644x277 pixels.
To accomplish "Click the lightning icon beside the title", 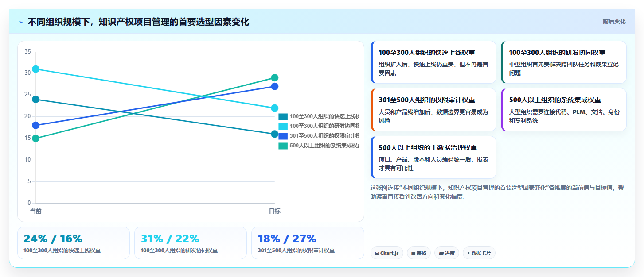I will pos(21,22).
